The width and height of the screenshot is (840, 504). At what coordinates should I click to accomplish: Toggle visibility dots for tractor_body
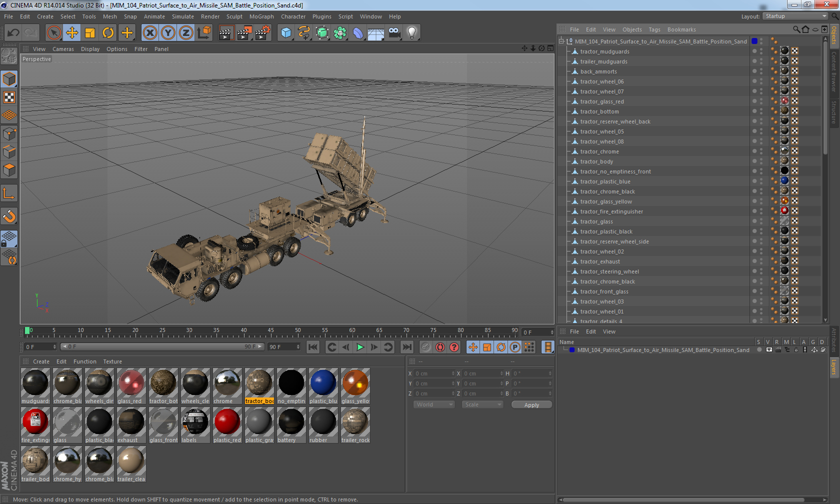(x=761, y=161)
